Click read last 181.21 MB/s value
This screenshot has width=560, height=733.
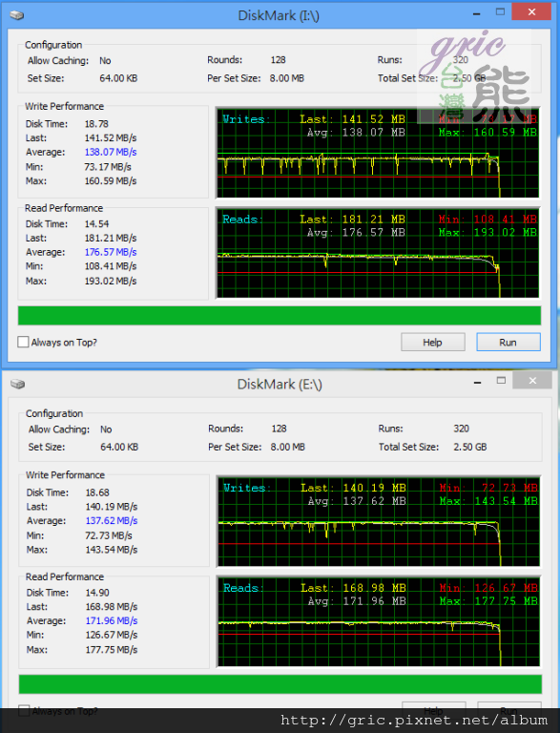(111, 238)
